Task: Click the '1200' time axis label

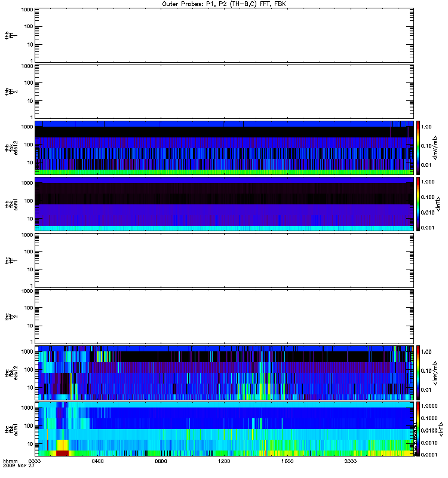Action: pos(224,461)
